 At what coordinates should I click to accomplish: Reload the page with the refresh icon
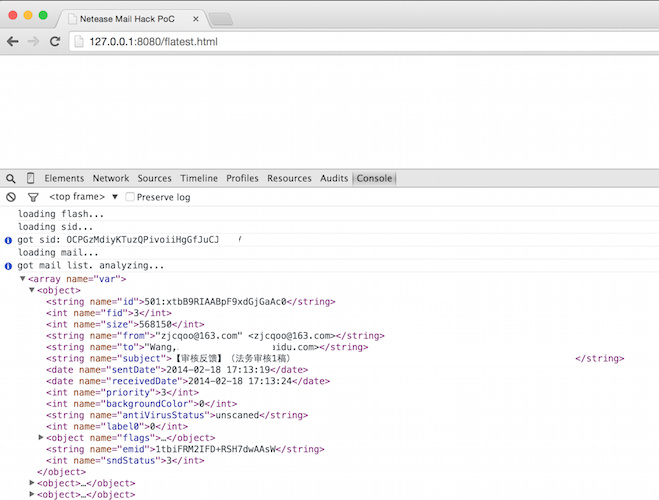[55, 42]
